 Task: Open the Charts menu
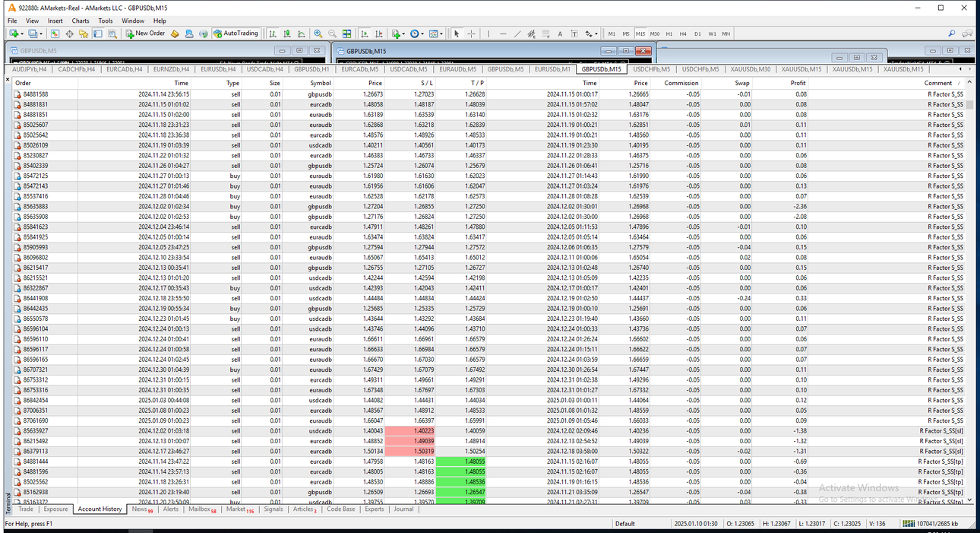click(81, 21)
